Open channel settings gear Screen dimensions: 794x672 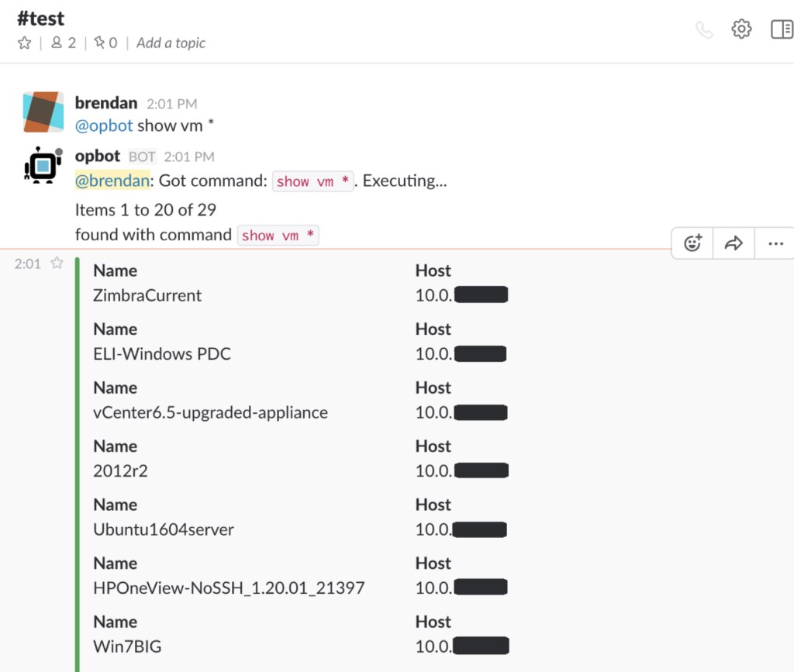point(742,29)
